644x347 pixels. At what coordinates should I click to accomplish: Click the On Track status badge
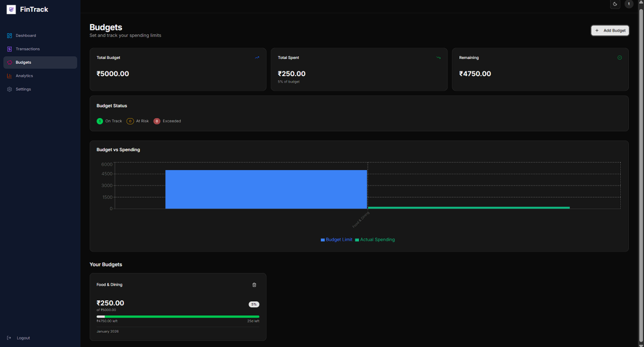point(109,121)
